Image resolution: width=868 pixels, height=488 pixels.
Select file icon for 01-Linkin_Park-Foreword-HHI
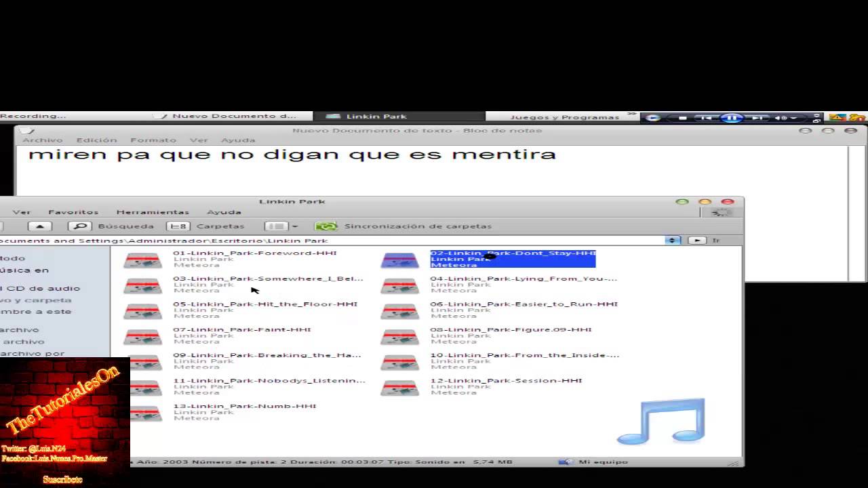[x=142, y=260]
